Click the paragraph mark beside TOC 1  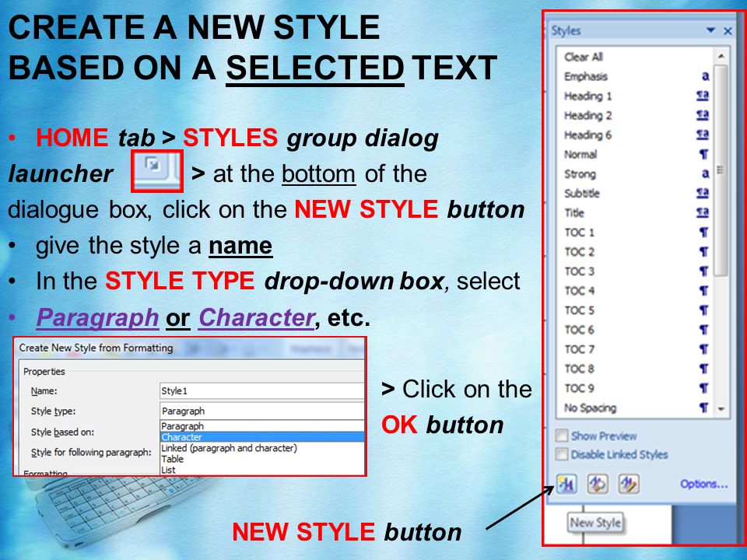pos(703,233)
